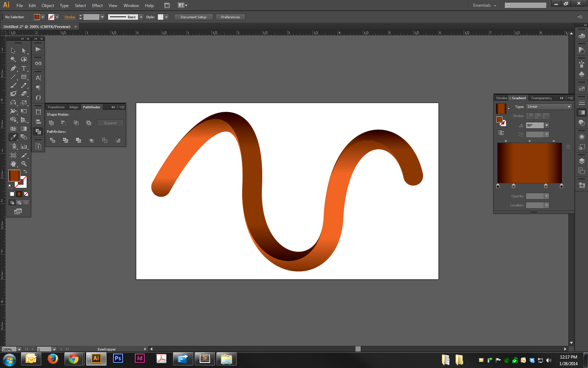Select the Eyedropper tool
This screenshot has width=588, height=368.
tap(13, 137)
